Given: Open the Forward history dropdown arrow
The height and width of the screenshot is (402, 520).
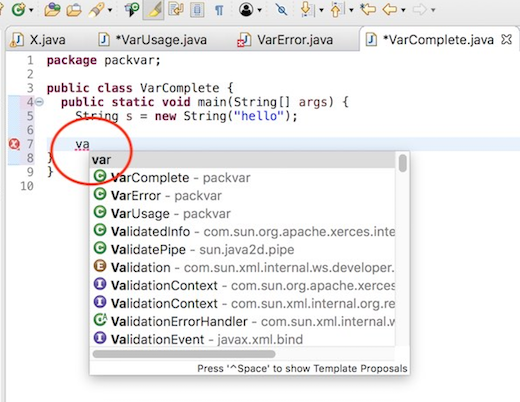Looking at the screenshot, I should pos(433,10).
